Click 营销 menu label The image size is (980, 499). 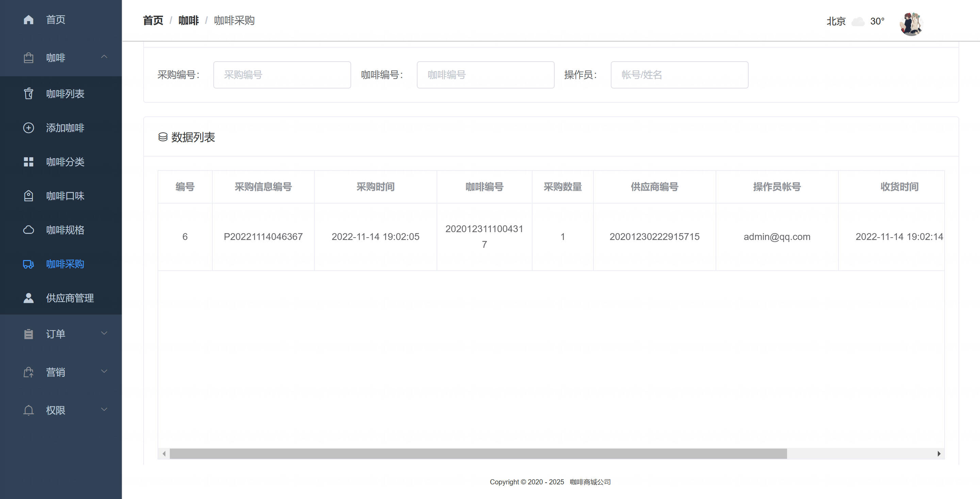coord(55,372)
